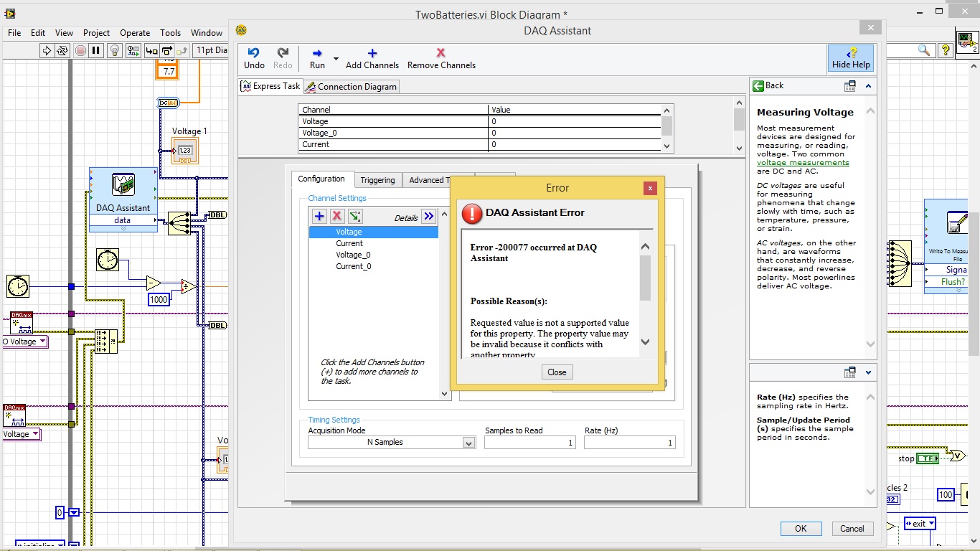
Task: Click the green physical channel change icon
Action: (355, 216)
